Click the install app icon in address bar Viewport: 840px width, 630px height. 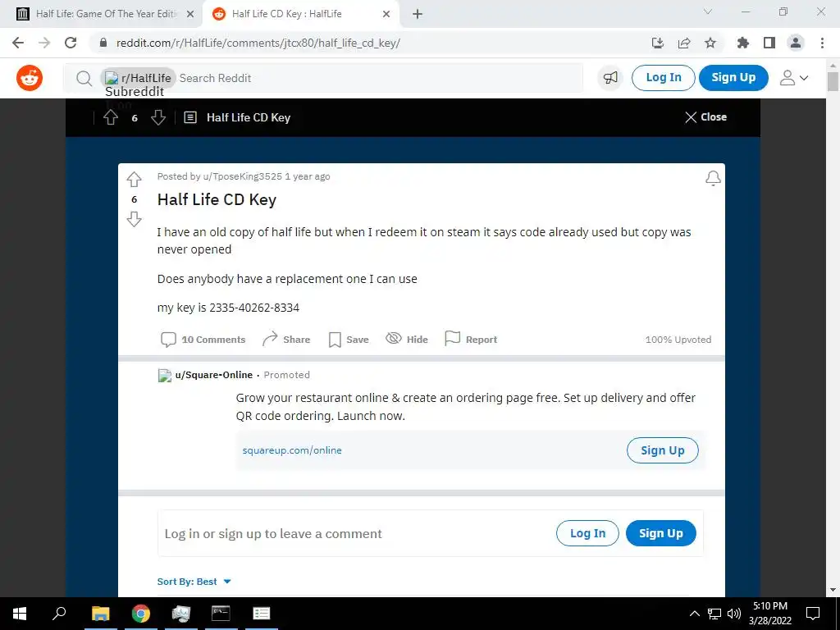tap(658, 43)
